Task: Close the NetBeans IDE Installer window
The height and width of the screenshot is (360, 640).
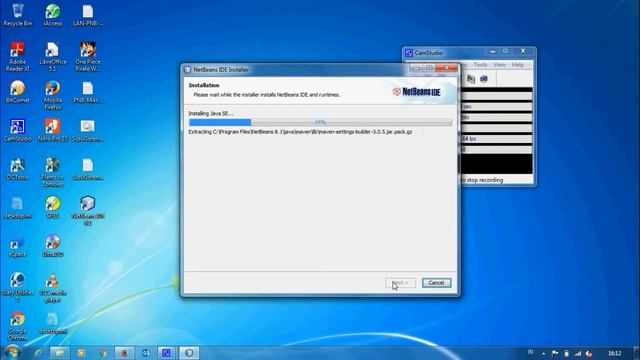Action: point(446,68)
